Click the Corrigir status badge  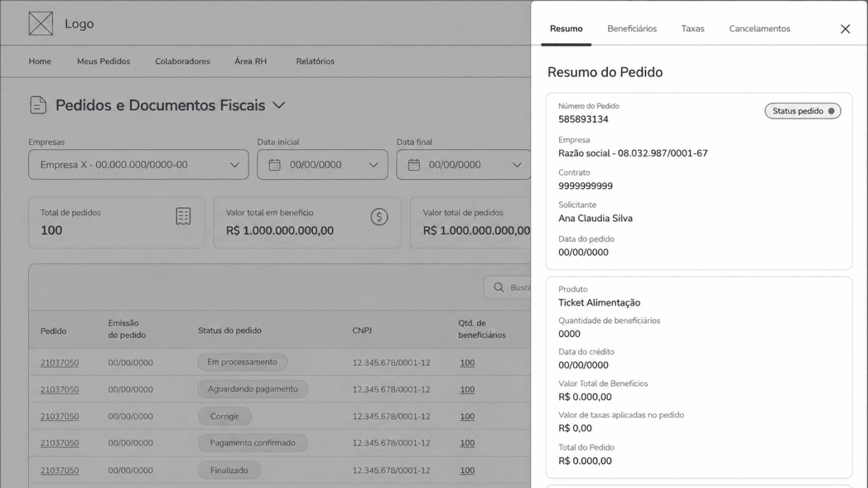click(225, 416)
